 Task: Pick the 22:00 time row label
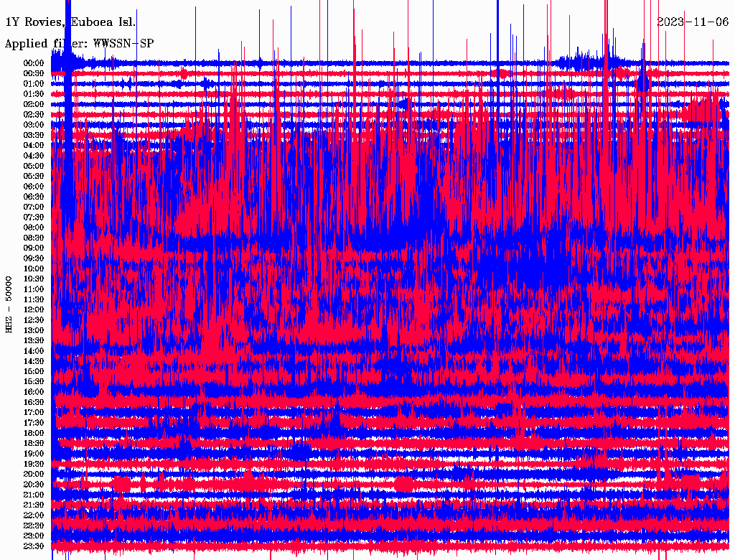(34, 515)
